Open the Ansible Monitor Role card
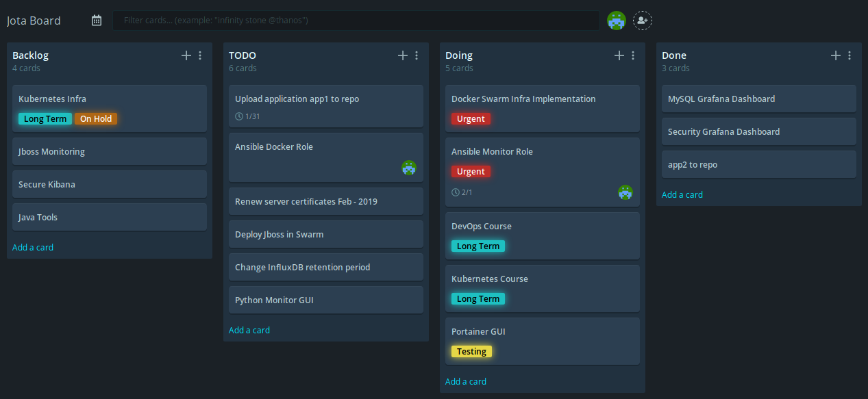 [543, 172]
